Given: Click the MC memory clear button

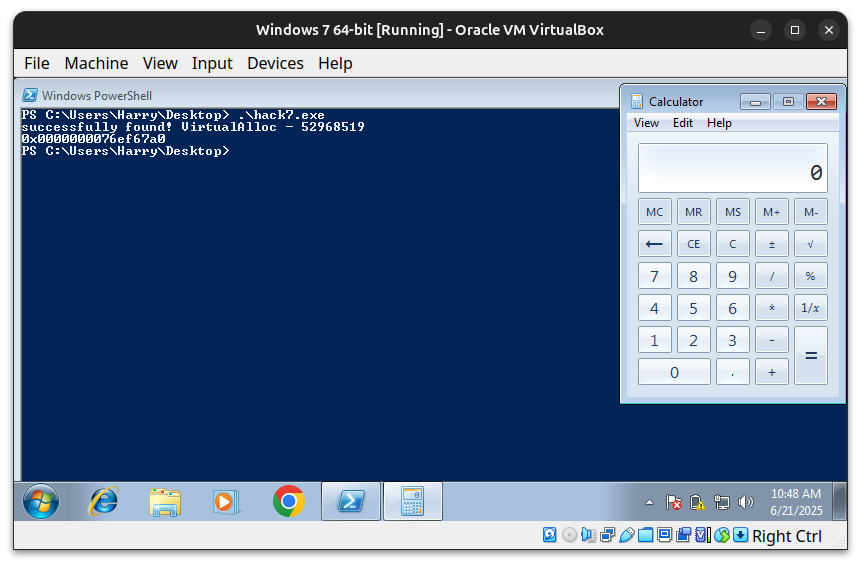Looking at the screenshot, I should (655, 212).
